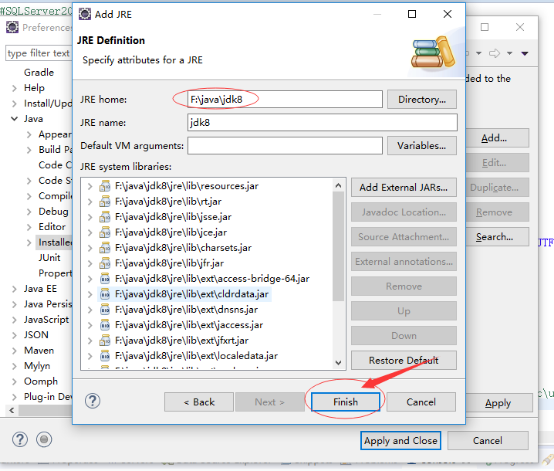The width and height of the screenshot is (554, 471).
Task: Click the jar icon for localedata.jar
Action: [105, 355]
